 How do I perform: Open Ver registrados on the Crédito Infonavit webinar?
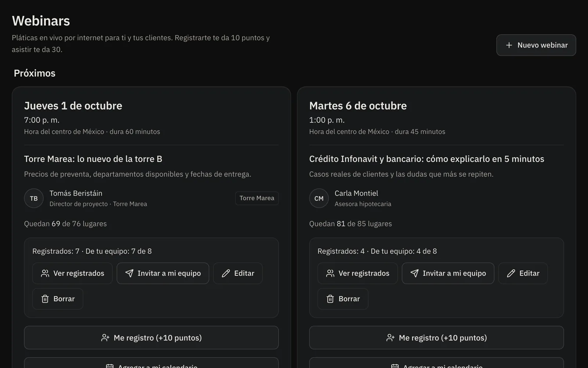tap(358, 273)
